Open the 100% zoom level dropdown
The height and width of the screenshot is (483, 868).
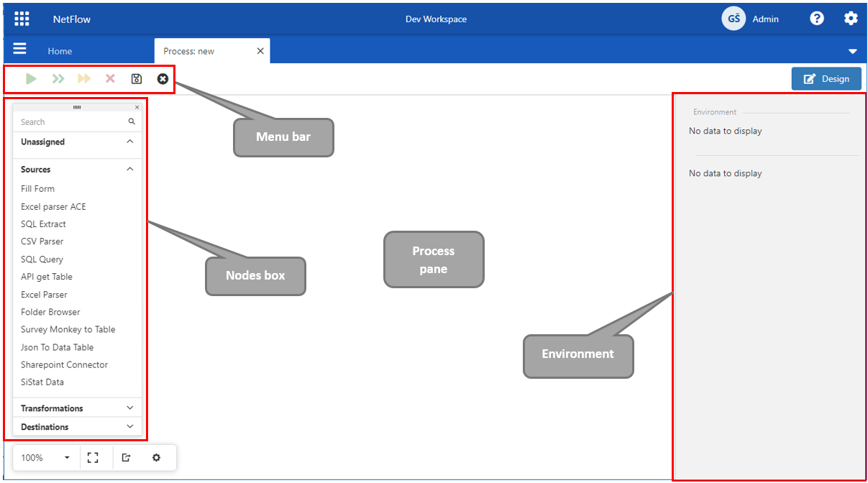pos(45,458)
